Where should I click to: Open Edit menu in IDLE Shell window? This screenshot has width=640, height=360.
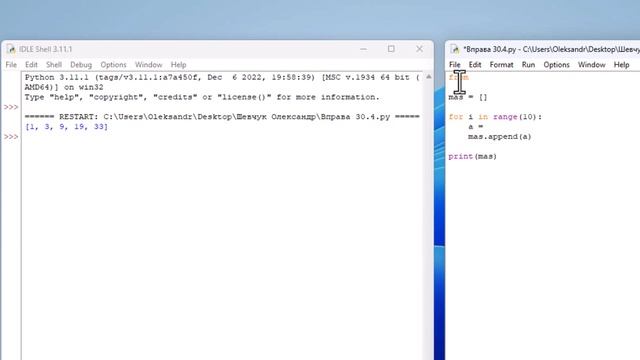click(31, 65)
